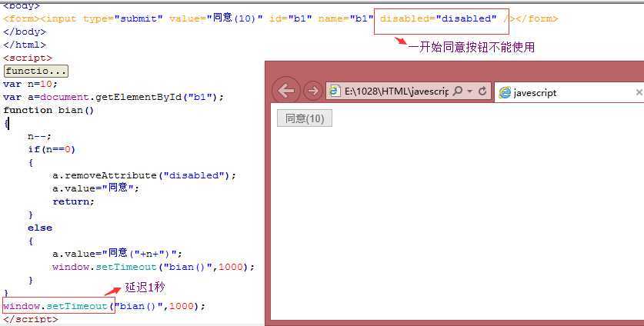The image size is (644, 326).
Task: Click the disabled="disabled" attribute in form line
Action: click(439, 18)
